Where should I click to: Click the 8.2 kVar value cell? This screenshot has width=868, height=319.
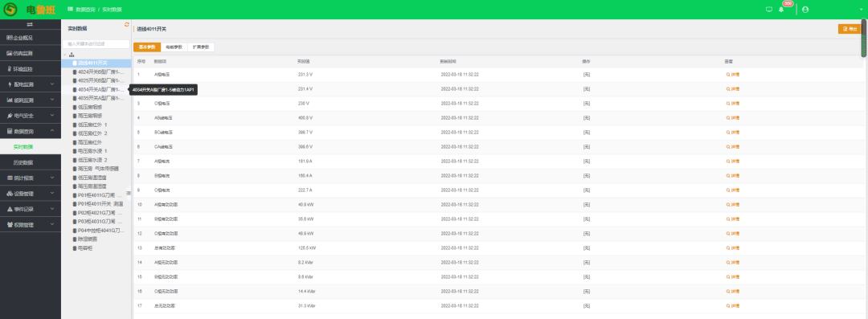click(x=305, y=262)
